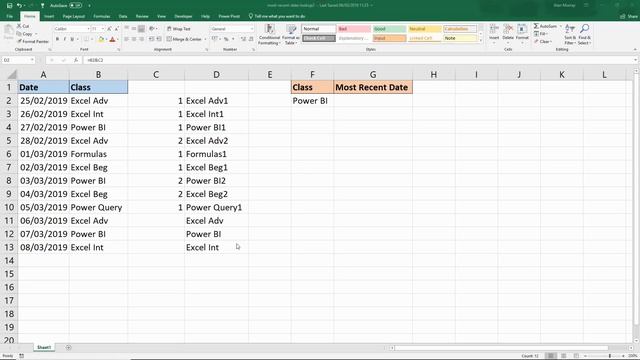Click the Orientation text angle icon
Image resolution: width=640 pixels, height=360 pixels.
coord(152,29)
